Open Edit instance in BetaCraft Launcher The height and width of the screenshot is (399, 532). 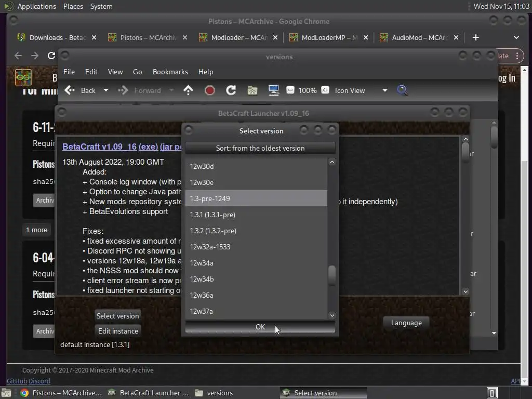pos(118,331)
